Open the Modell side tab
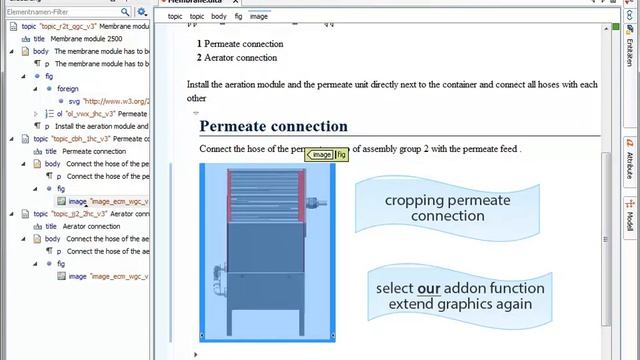Image resolution: width=640 pixels, height=360 pixels. (630, 218)
